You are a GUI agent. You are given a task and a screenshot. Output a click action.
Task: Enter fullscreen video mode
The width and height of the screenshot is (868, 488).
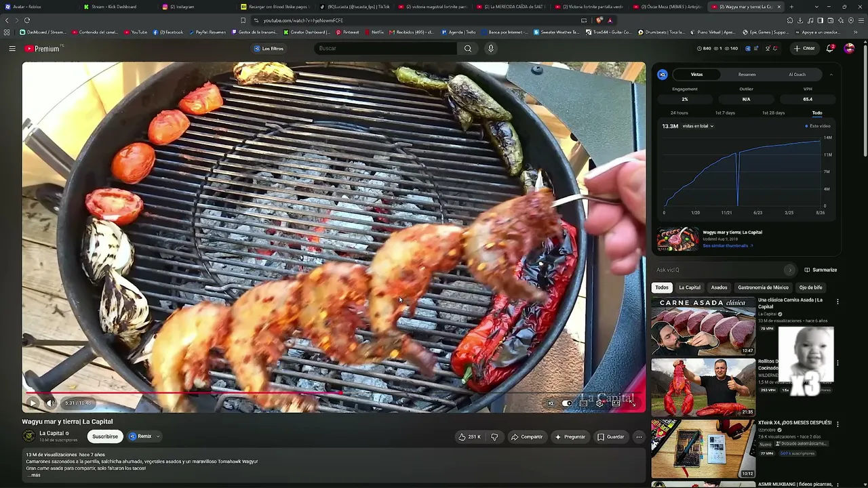(632, 403)
